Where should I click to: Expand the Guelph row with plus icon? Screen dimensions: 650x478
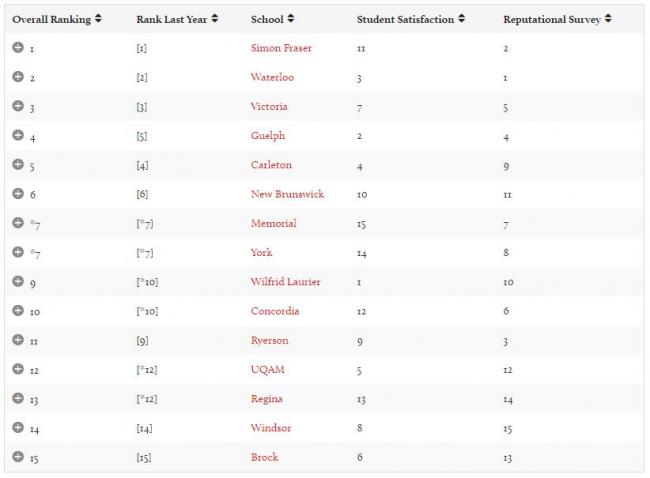18,135
